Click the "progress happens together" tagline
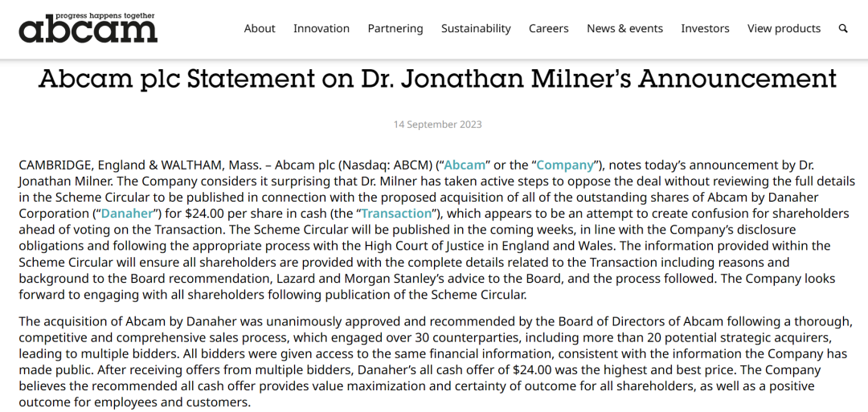Image resolution: width=868 pixels, height=412 pixels. point(106,15)
